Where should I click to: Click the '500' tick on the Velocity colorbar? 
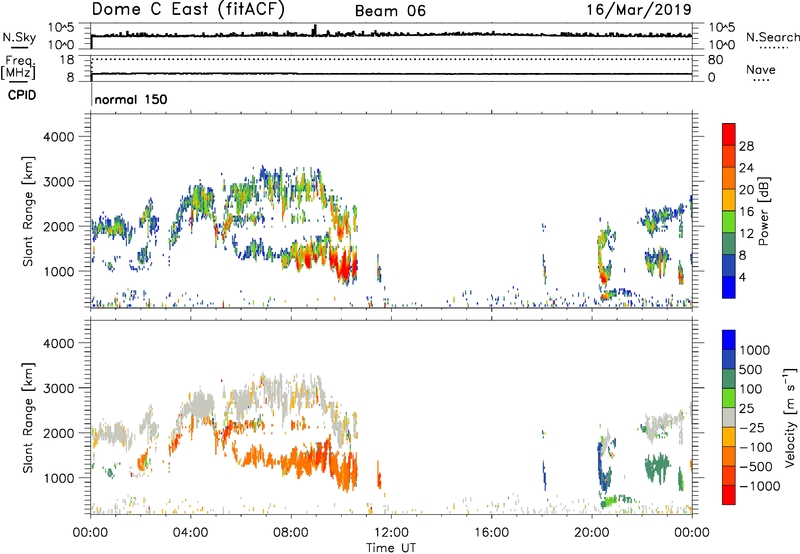751,370
